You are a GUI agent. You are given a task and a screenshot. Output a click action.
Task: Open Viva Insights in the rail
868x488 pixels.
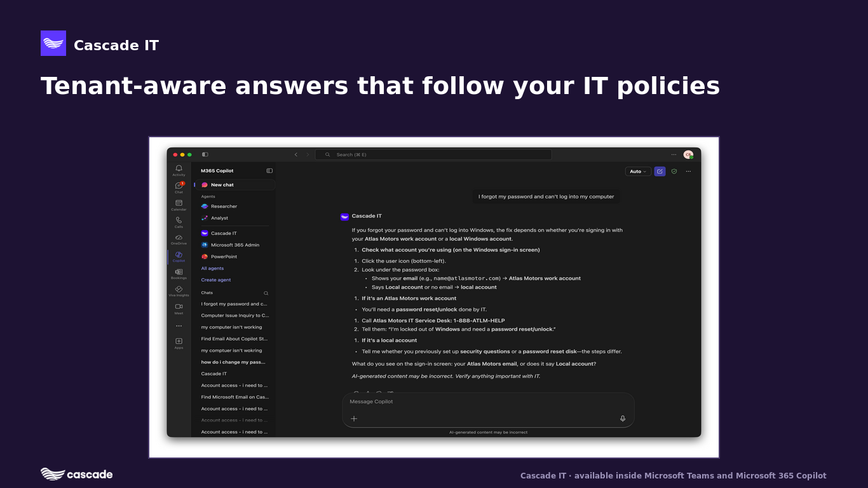[x=179, y=291]
